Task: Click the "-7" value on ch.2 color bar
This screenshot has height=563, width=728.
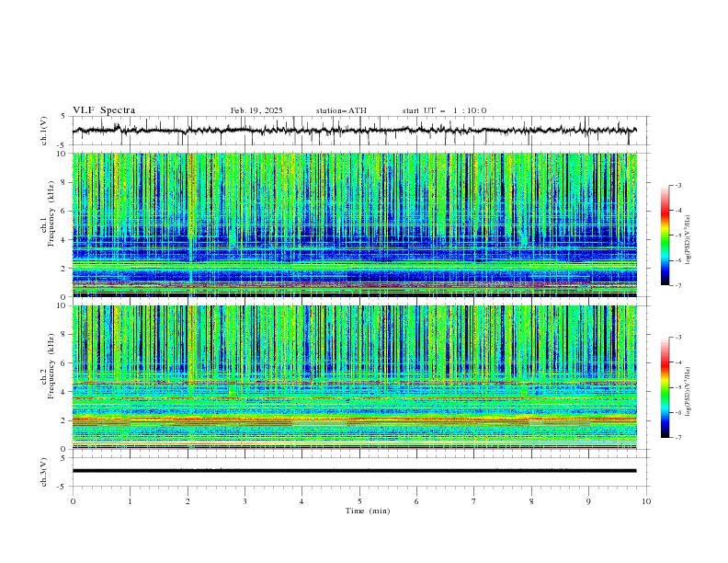Action: [x=677, y=438]
